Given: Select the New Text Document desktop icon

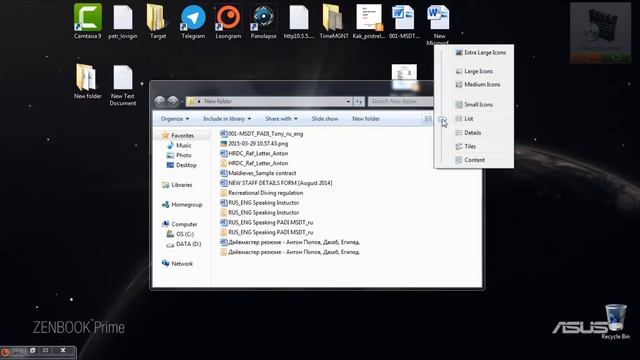Looking at the screenshot, I should click(123, 85).
